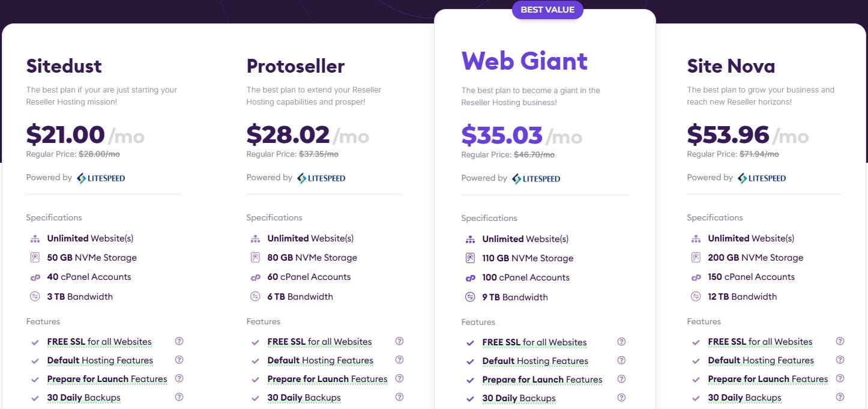Click the checkmark beside FREE SSL in Protoseller

tap(254, 341)
